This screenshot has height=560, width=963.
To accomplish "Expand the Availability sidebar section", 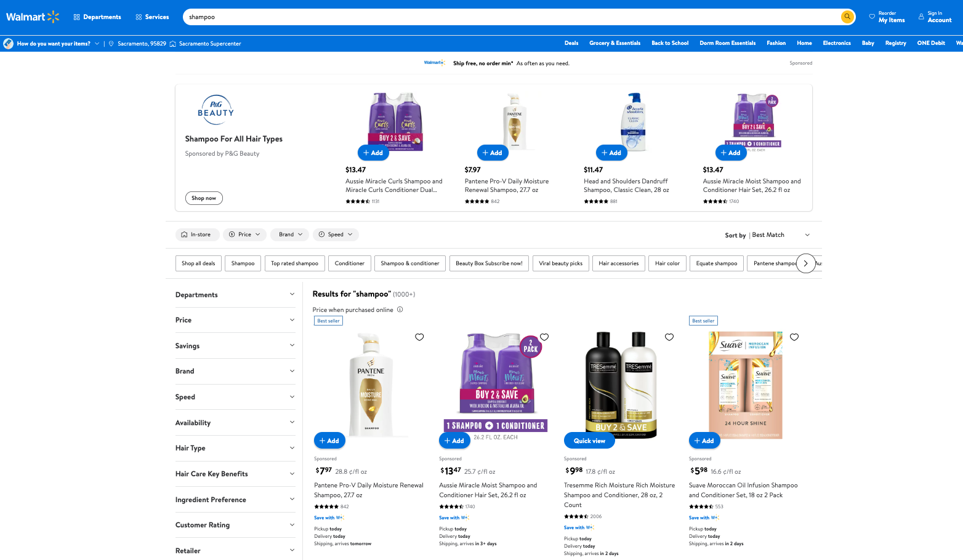I will coord(235,423).
